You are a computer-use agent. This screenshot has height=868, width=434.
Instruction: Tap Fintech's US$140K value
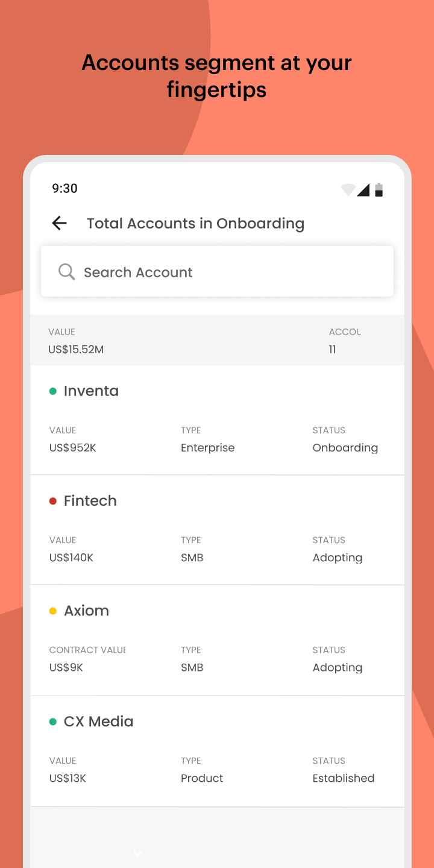click(71, 558)
